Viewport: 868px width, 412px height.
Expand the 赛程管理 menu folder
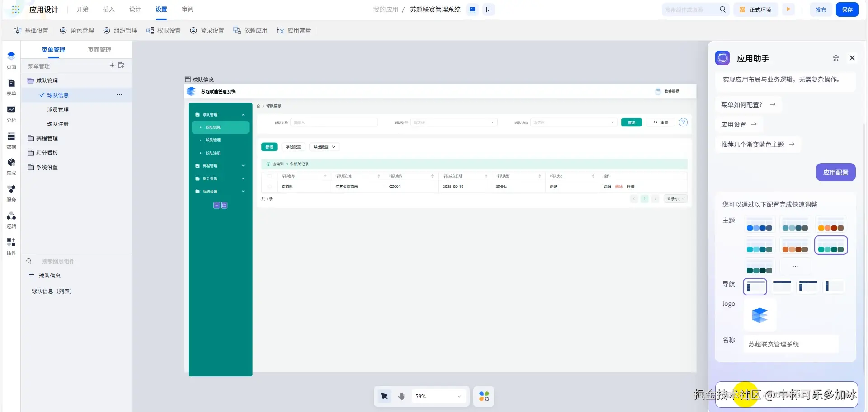(x=47, y=139)
